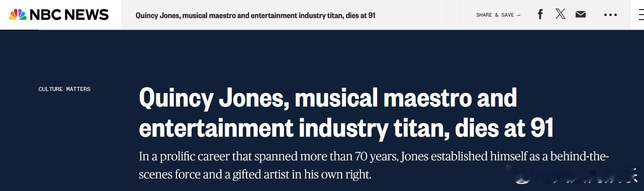Screen dimensions: 644x191
Task: Click the dash after SHARE & SAVE
Action: [x=518, y=15]
